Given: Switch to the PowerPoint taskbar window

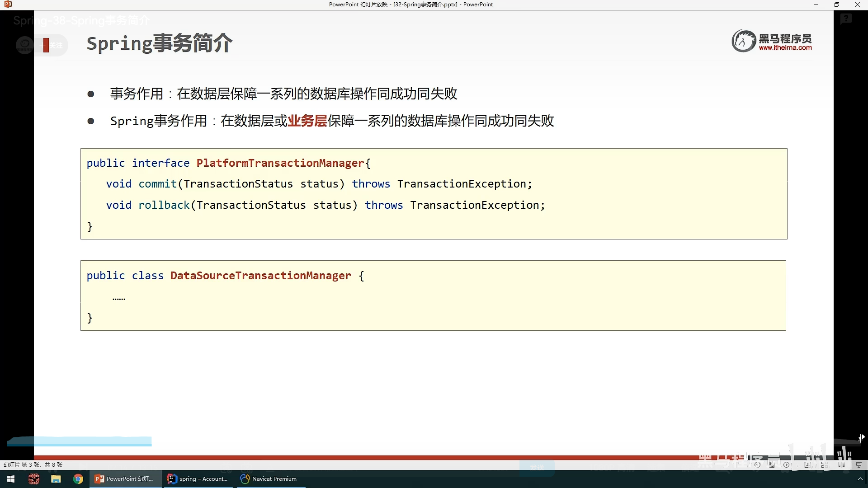Looking at the screenshot, I should (x=125, y=479).
